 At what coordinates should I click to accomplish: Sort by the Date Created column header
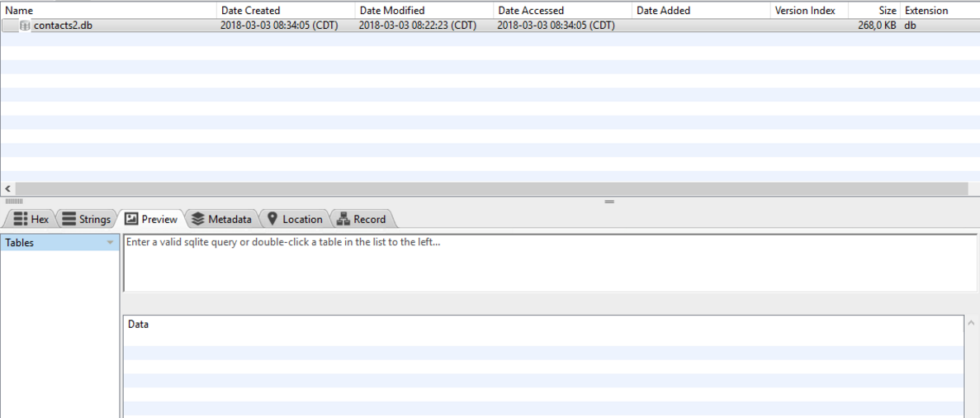pos(286,11)
